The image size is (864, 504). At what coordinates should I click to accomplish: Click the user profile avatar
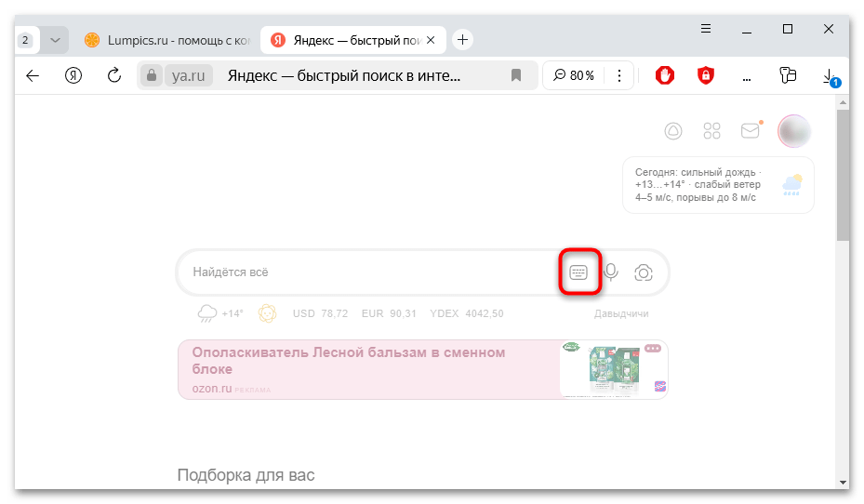(794, 131)
